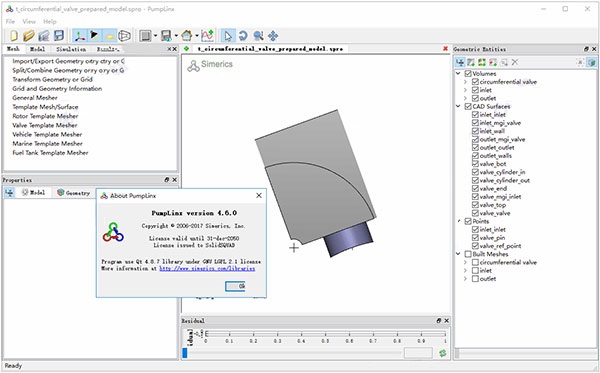Image resolution: width=600 pixels, height=373 pixels.
Task: Open the View menu
Action: click(x=29, y=21)
